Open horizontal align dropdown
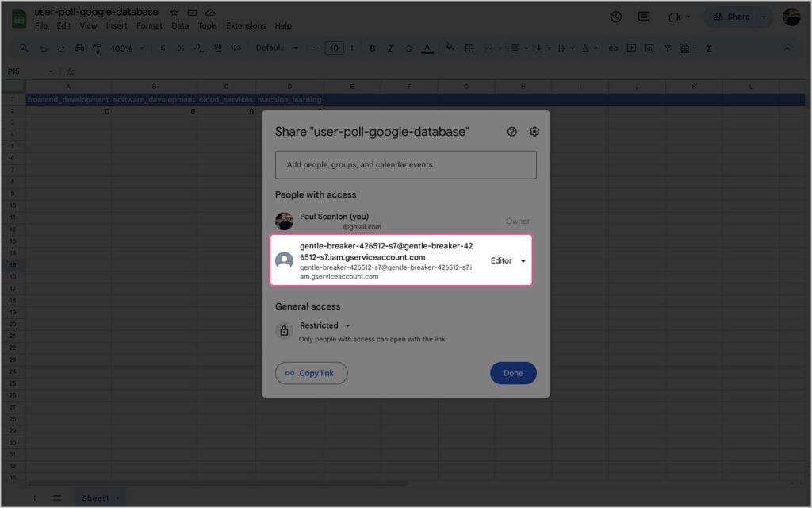Screen dimensions: 812x508 [519, 48]
